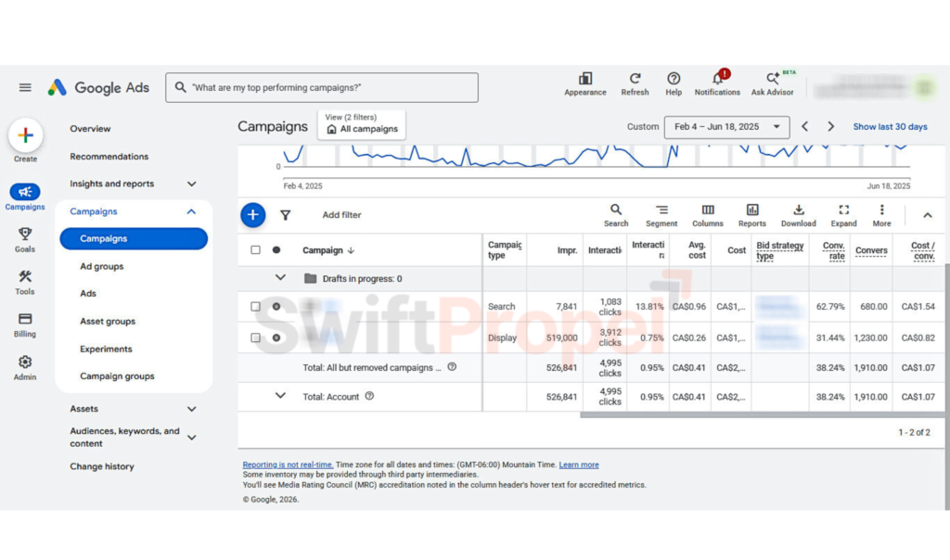Open Reporting is not real-time link
This screenshot has height=560, width=950.
[288, 465]
